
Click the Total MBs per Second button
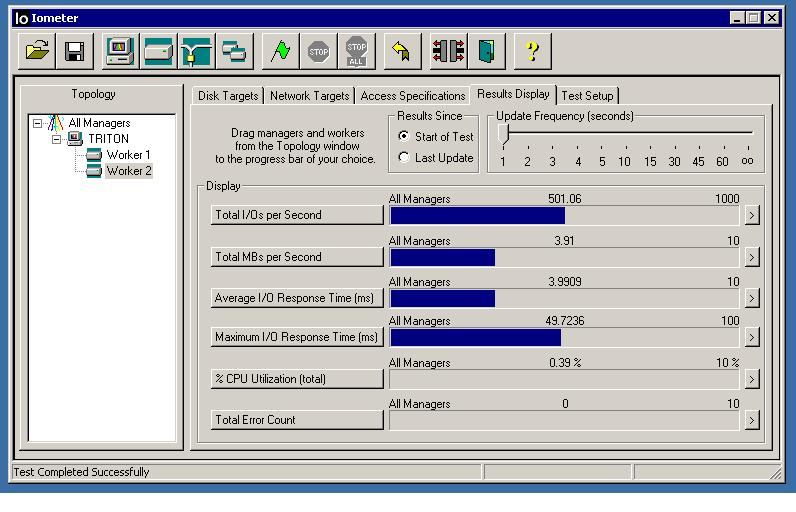pyautogui.click(x=297, y=257)
